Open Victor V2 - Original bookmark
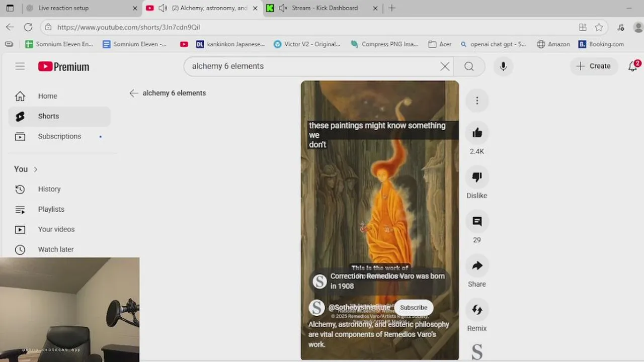Viewport: 644px width, 362px height. coord(307,44)
